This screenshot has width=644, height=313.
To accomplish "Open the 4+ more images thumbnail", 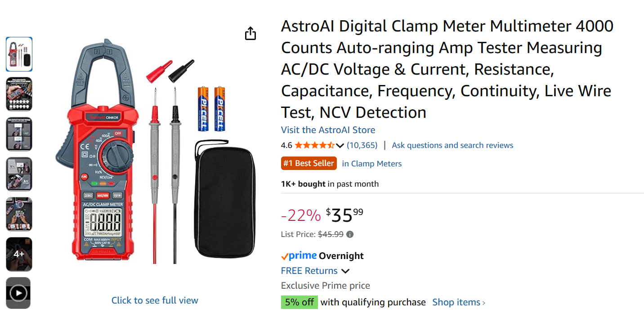I will [19, 254].
